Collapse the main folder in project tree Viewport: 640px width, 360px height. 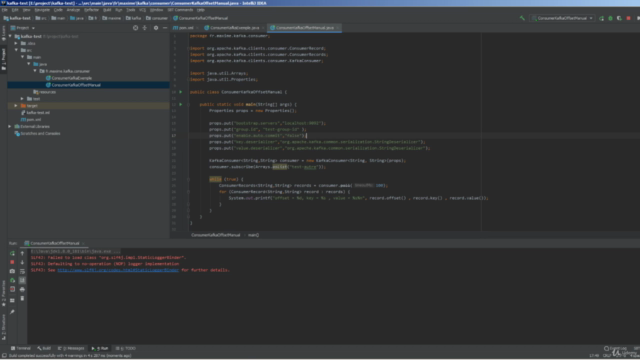(22, 57)
